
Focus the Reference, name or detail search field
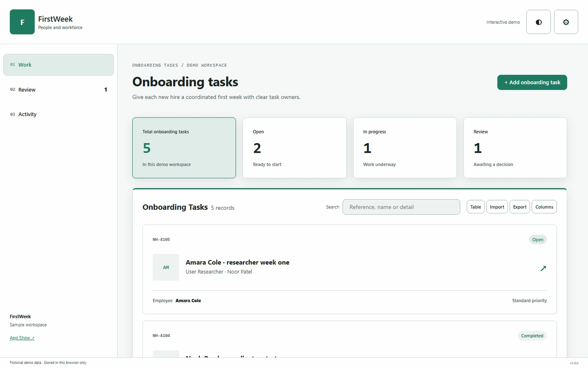(x=401, y=207)
